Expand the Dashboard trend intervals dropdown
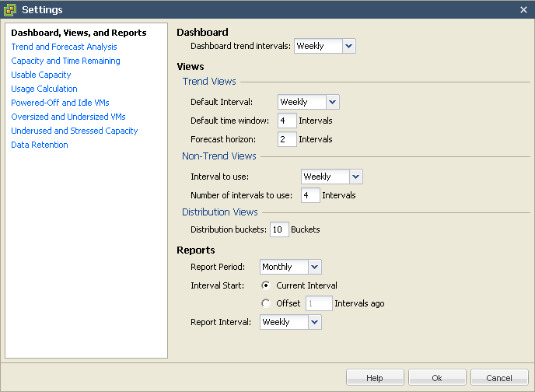Image resolution: width=535 pixels, height=392 pixels. 324,46
